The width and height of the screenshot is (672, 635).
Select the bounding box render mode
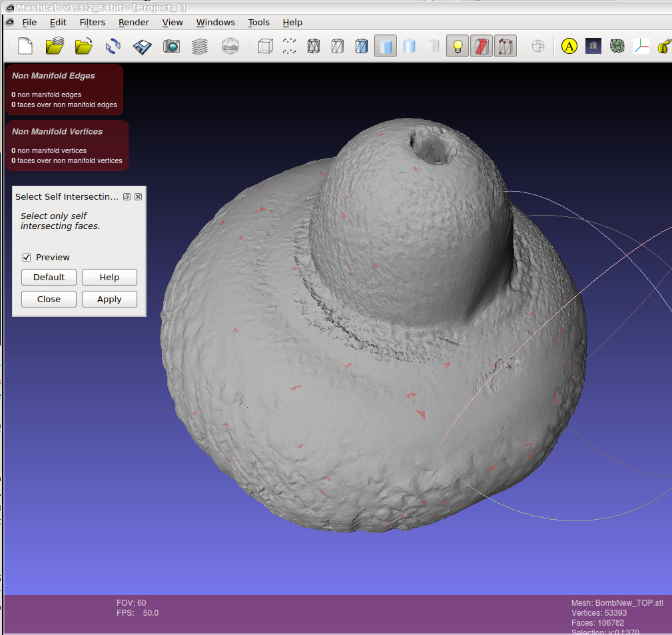point(264,46)
